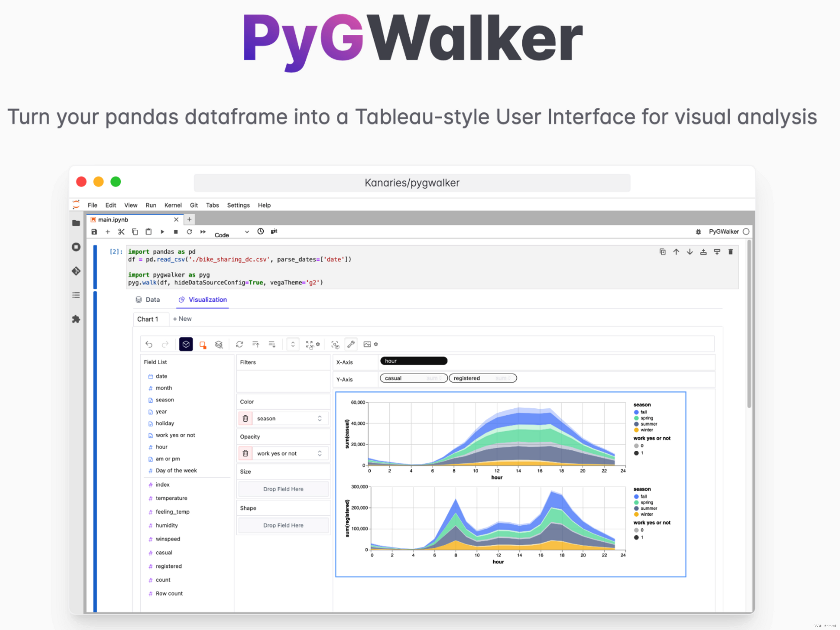Select the Visualization tab
The height and width of the screenshot is (630, 840).
(203, 300)
